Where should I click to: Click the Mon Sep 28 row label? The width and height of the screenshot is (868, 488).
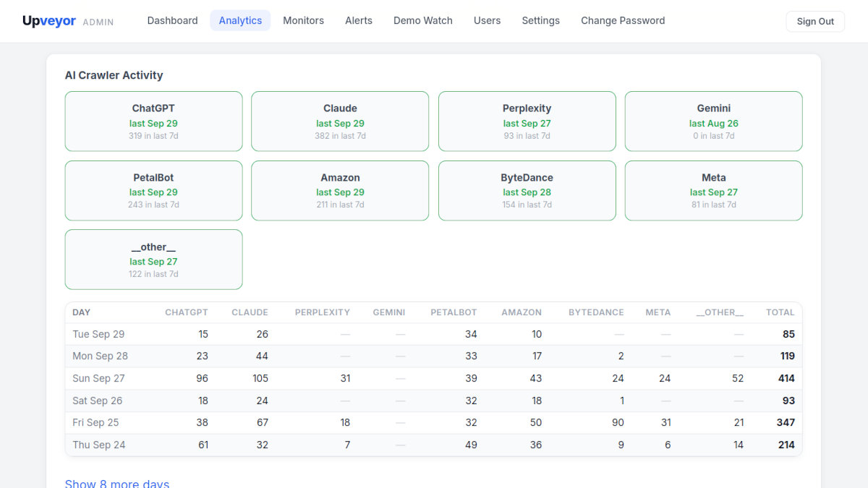pyautogui.click(x=100, y=356)
